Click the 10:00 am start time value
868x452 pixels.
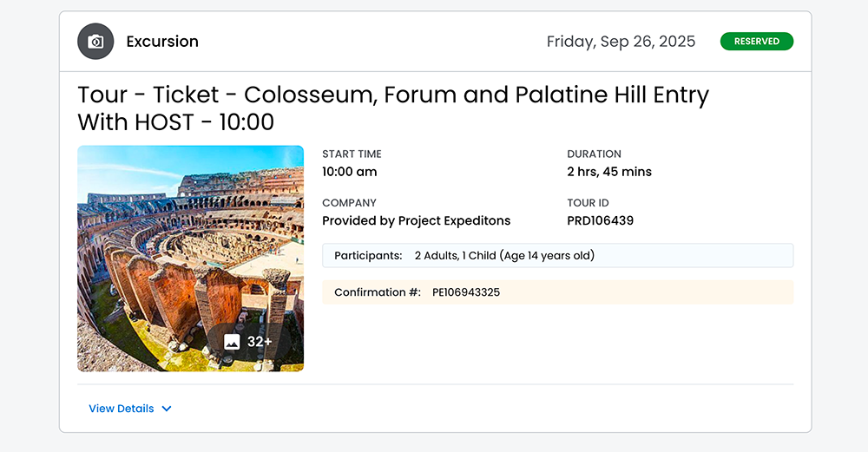point(349,172)
